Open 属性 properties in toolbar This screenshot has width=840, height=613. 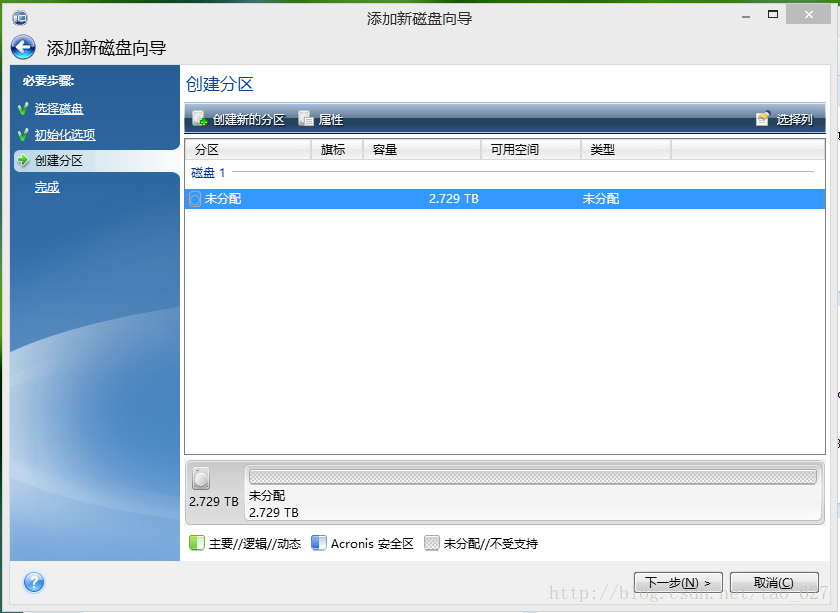coord(320,119)
